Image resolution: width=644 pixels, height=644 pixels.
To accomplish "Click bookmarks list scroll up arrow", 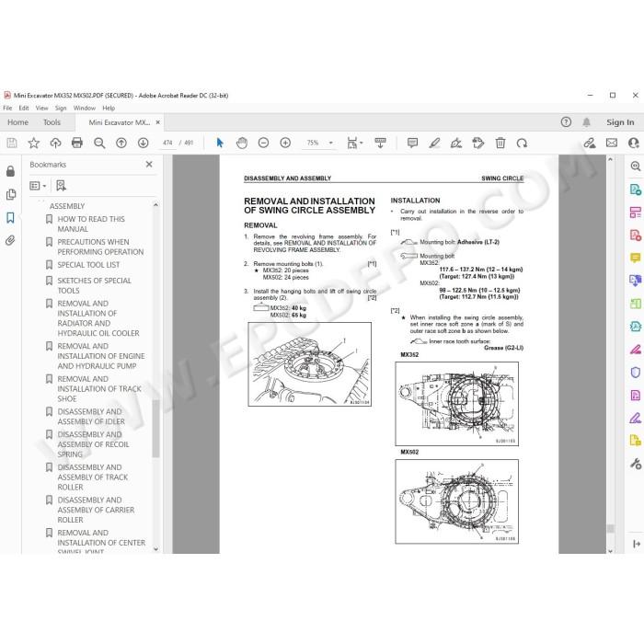I will pyautogui.click(x=155, y=204).
